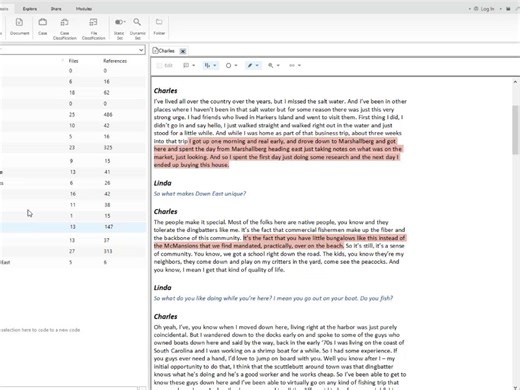The width and height of the screenshot is (520, 390).
Task: Open the coding stripes dropdown arrow
Action: tap(215, 65)
